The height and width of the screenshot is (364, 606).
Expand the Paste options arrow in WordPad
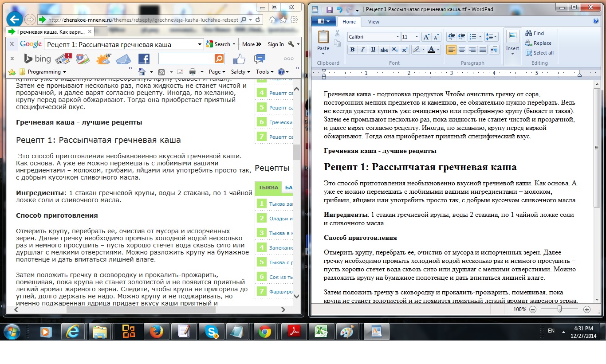(x=323, y=55)
